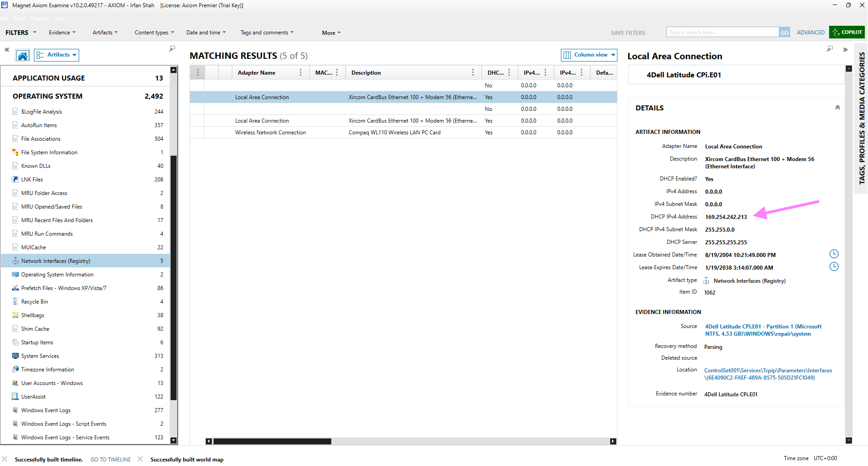This screenshot has height=466, width=868.
Task: Pin the details pane on the right
Action: pyautogui.click(x=830, y=48)
